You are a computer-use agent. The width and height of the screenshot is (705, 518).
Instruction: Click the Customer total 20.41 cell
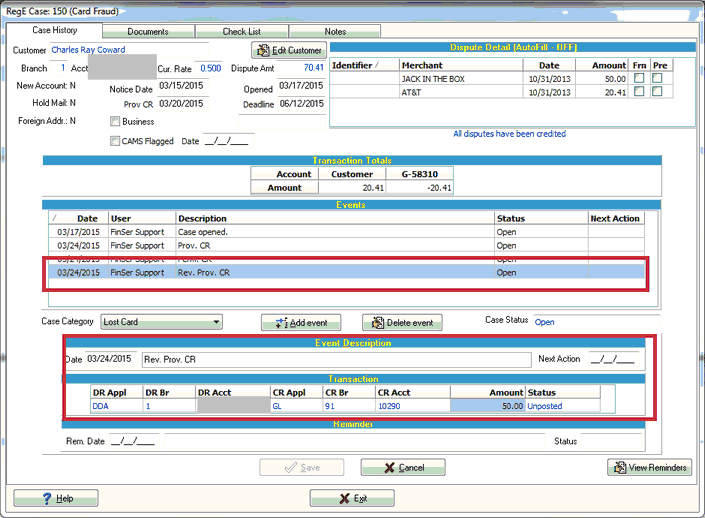[352, 188]
